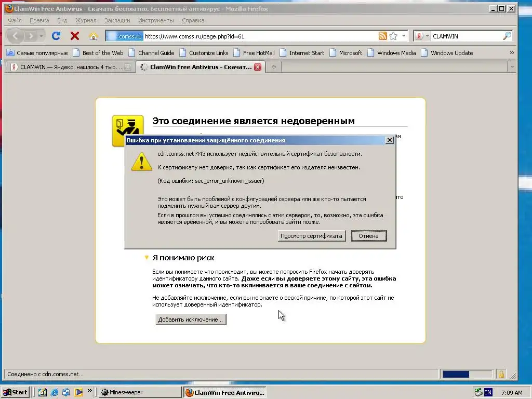This screenshot has width=532, height=399.
Task: Click the Back navigation arrow
Action: (15, 36)
